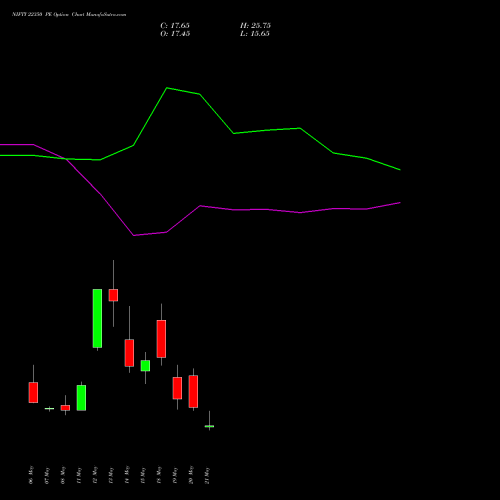Screen dimensions: 500x500
Task: Select the red candle for 13 May
Action: 113,295
